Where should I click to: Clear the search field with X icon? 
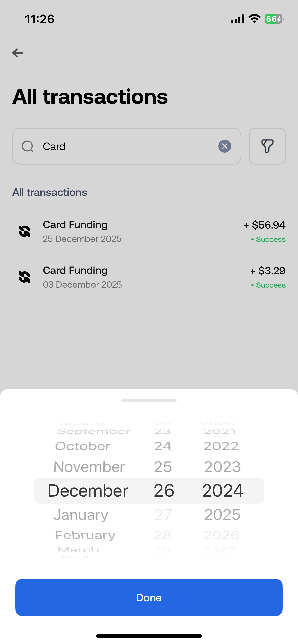tap(225, 146)
